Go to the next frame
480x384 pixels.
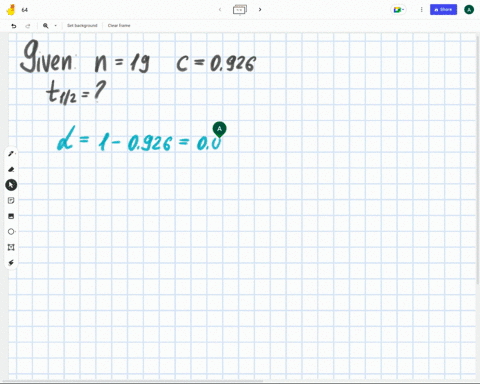pos(260,10)
